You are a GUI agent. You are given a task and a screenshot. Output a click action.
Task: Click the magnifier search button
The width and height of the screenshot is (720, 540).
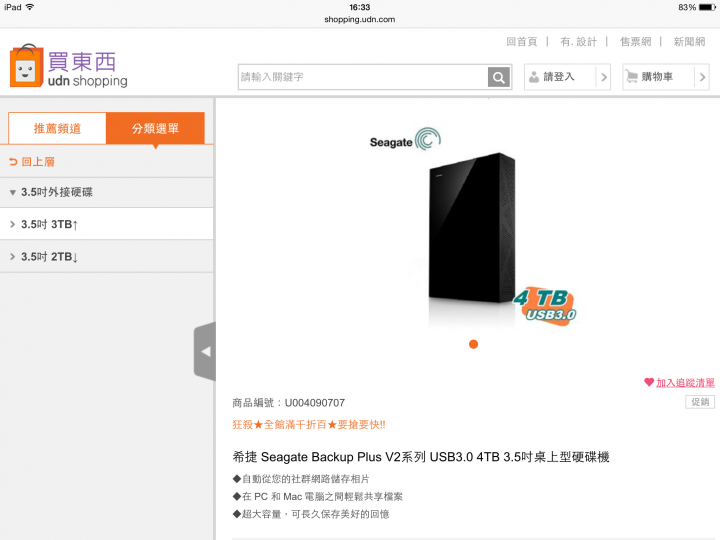coord(499,77)
